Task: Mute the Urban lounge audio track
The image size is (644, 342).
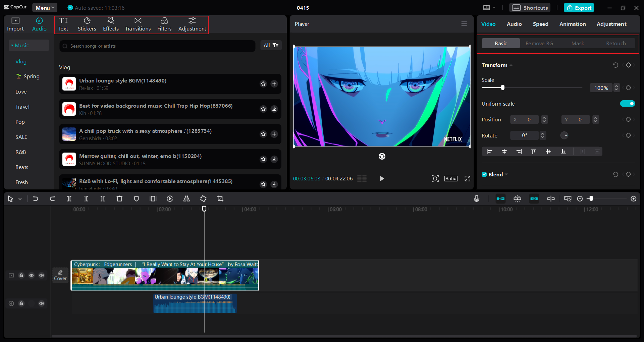Action: click(x=41, y=303)
